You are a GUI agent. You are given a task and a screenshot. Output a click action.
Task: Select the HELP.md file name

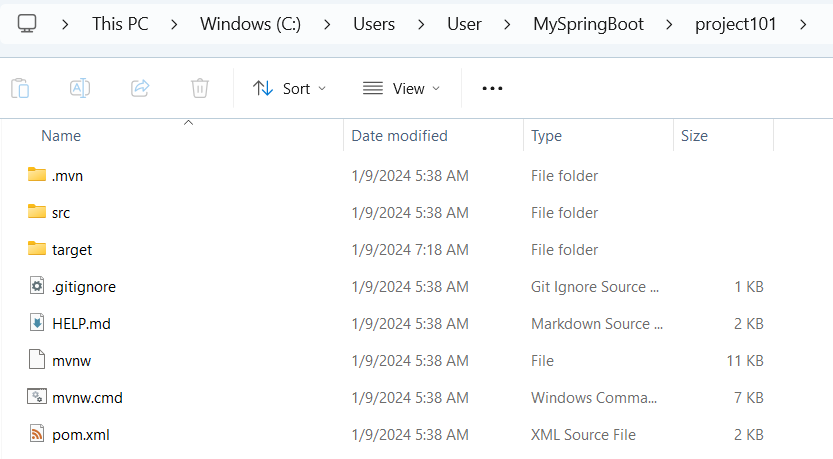[81, 324]
